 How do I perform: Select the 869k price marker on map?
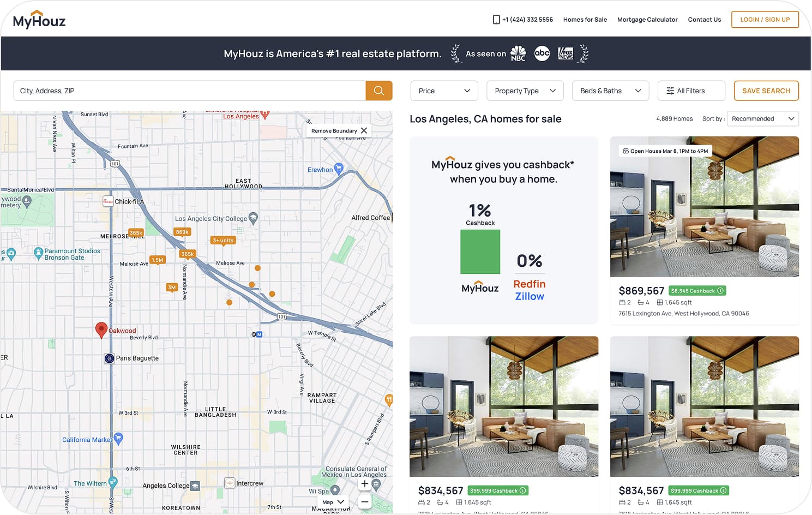pos(182,232)
